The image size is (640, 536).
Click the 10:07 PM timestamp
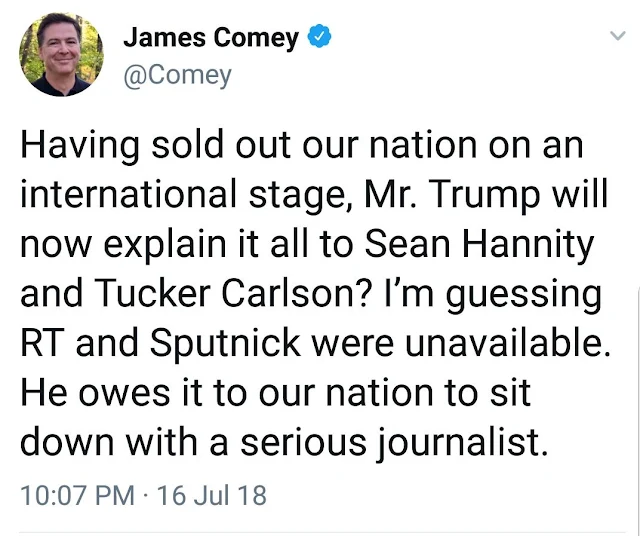[75, 495]
